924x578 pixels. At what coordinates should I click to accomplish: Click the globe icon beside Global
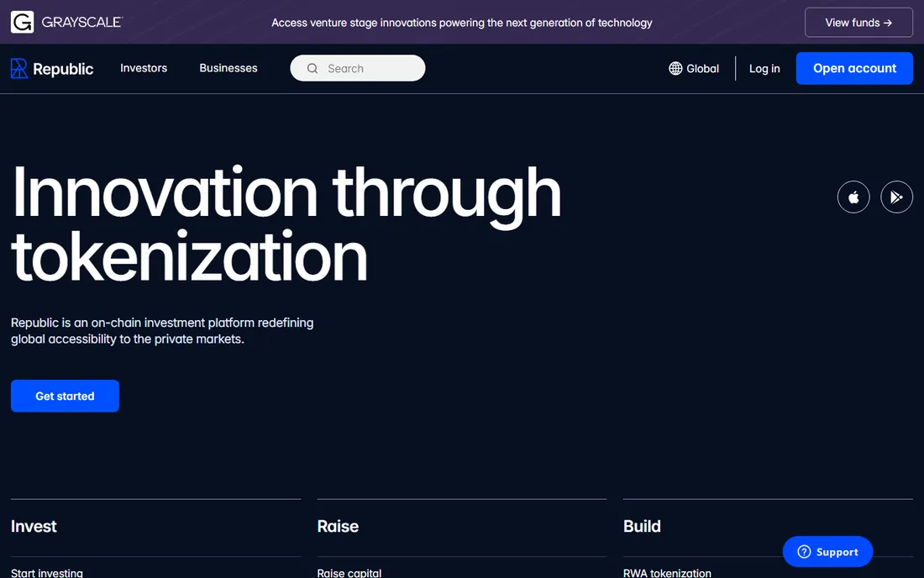click(x=675, y=68)
